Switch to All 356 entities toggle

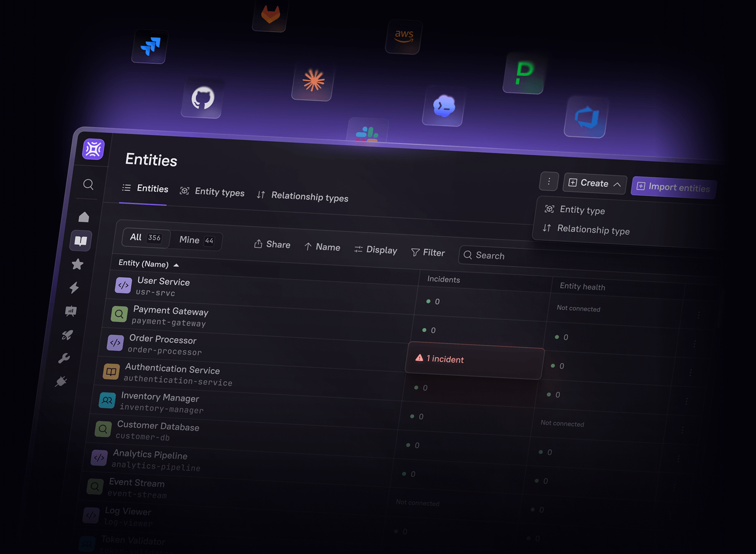(146, 238)
